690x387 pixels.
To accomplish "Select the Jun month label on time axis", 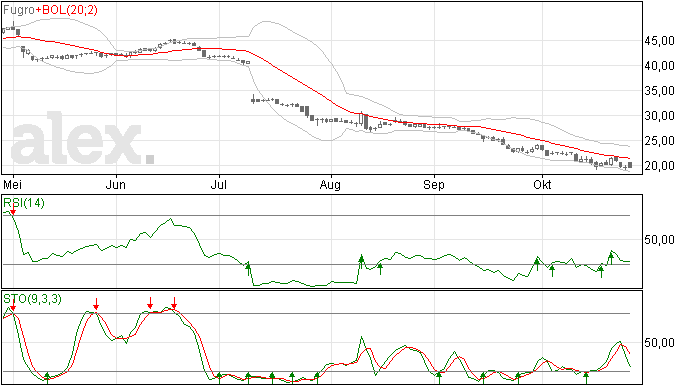I will pyautogui.click(x=116, y=184).
